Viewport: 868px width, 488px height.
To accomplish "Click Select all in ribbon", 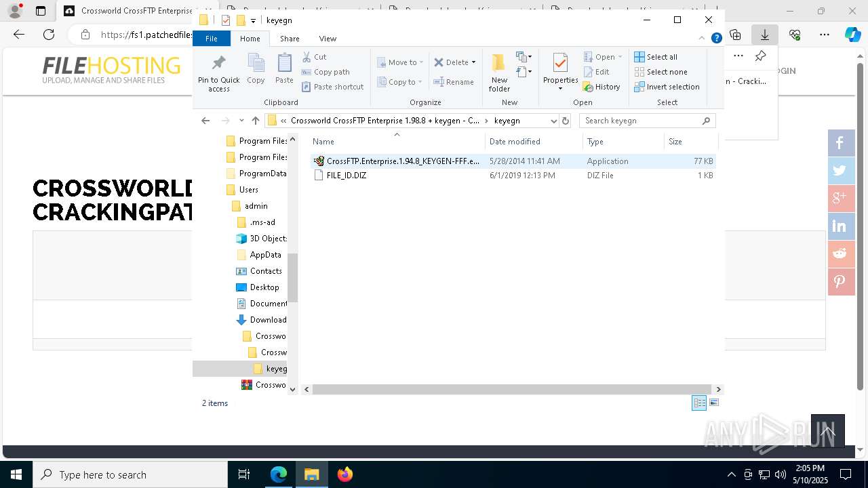I will [x=656, y=57].
